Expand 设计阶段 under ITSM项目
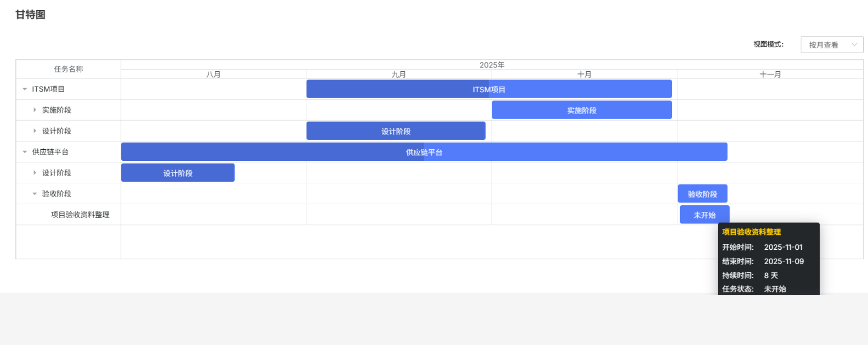Image resolution: width=868 pixels, height=345 pixels. (x=35, y=131)
